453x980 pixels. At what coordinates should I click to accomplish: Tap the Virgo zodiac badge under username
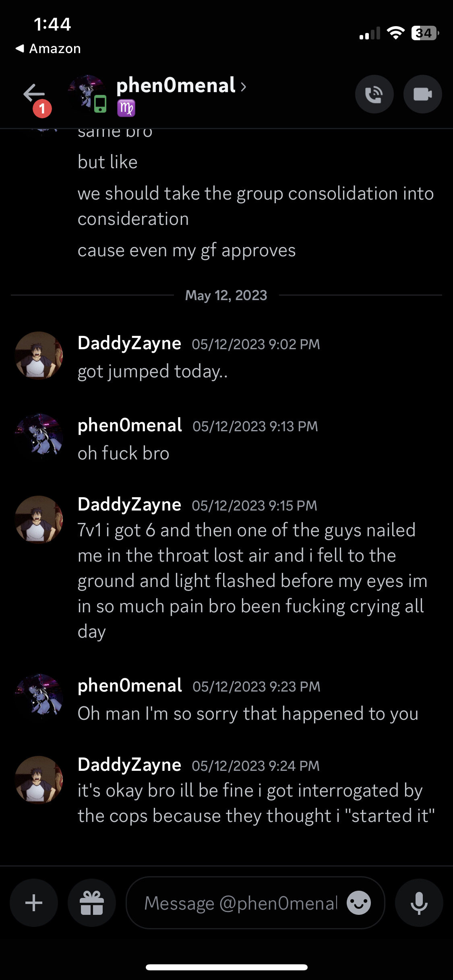pos(126,108)
